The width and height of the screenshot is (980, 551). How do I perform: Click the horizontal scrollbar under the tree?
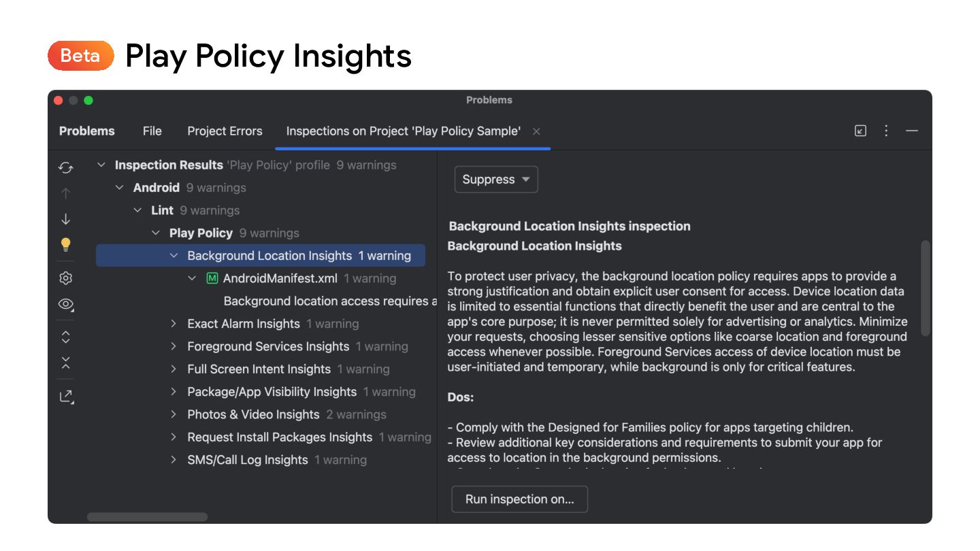point(148,517)
